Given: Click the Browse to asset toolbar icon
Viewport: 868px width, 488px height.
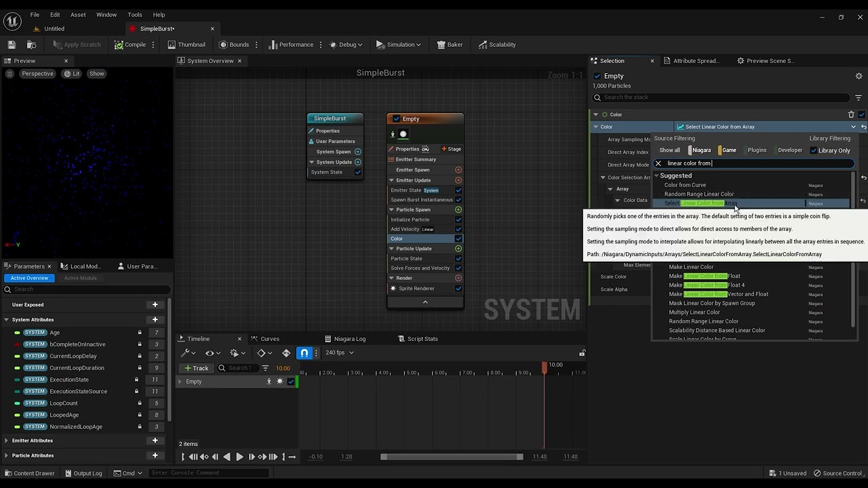Looking at the screenshot, I should point(31,45).
